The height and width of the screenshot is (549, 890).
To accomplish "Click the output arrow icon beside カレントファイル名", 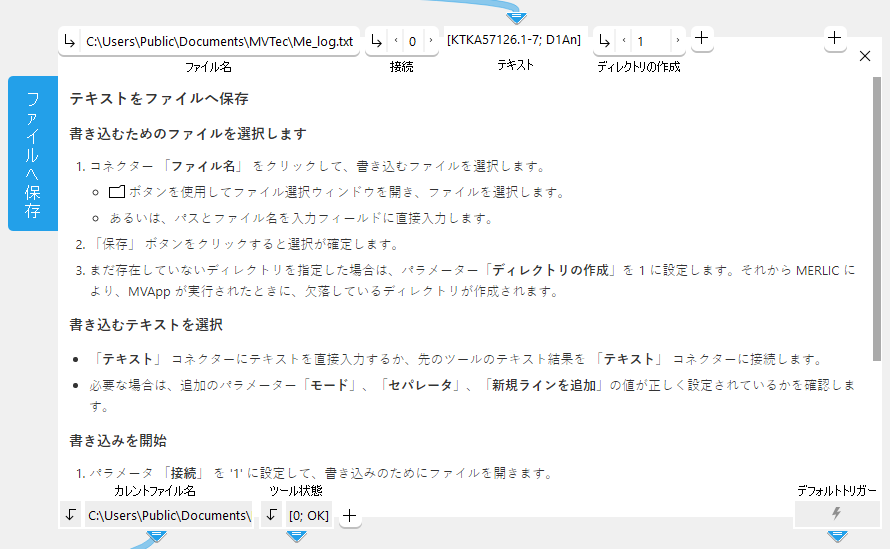I will click(x=70, y=515).
